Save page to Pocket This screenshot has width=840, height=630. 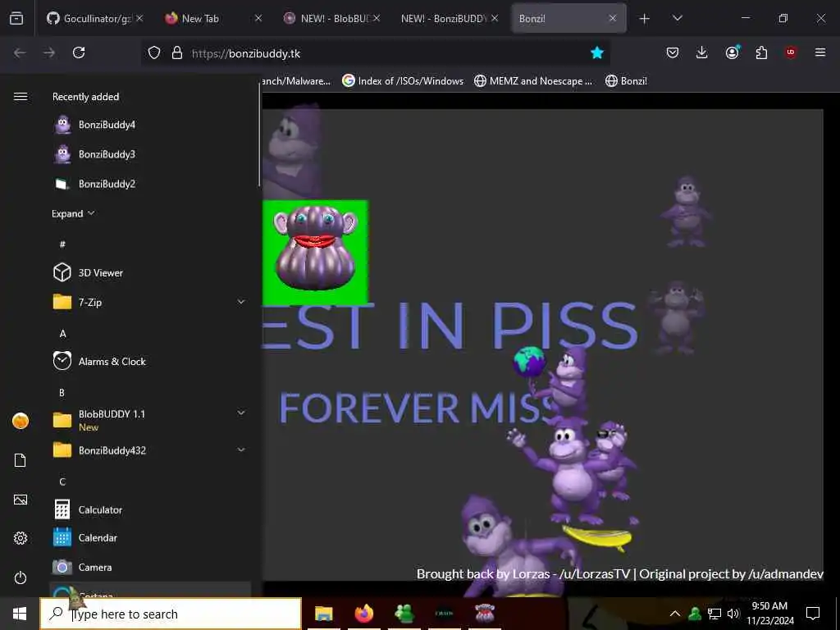[x=673, y=52]
